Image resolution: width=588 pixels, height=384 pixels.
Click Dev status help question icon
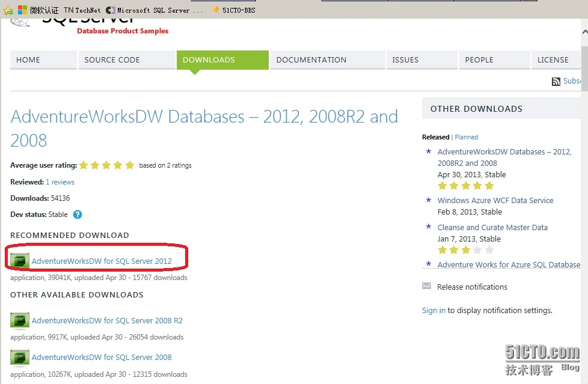[x=77, y=215]
